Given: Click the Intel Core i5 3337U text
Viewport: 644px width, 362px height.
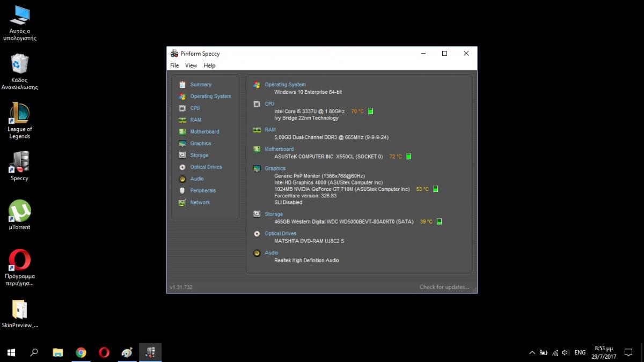Looking at the screenshot, I should click(x=310, y=112).
